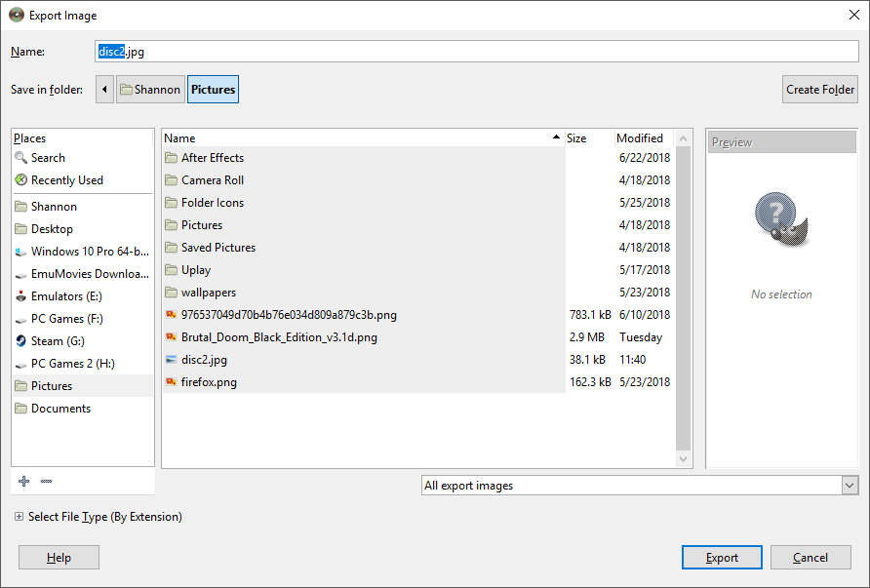870x588 pixels.
Task: Click the file list scrollbar up arrow
Action: point(683,138)
